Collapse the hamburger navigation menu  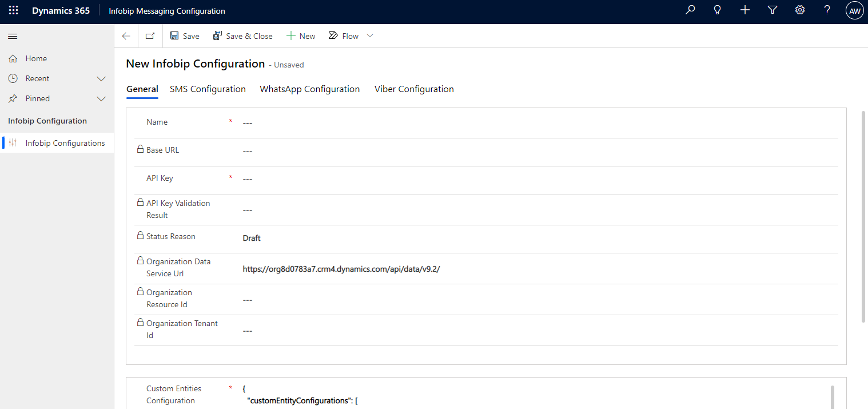[13, 36]
